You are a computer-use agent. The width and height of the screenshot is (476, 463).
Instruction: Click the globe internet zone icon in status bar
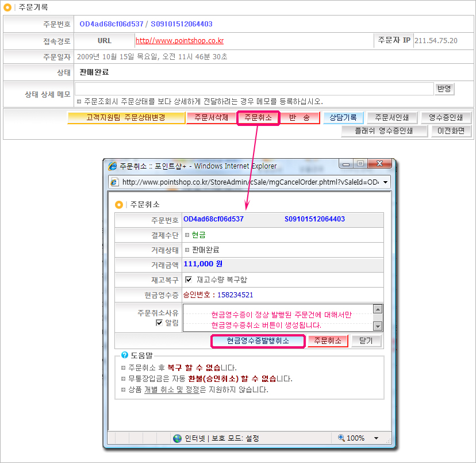(177, 438)
